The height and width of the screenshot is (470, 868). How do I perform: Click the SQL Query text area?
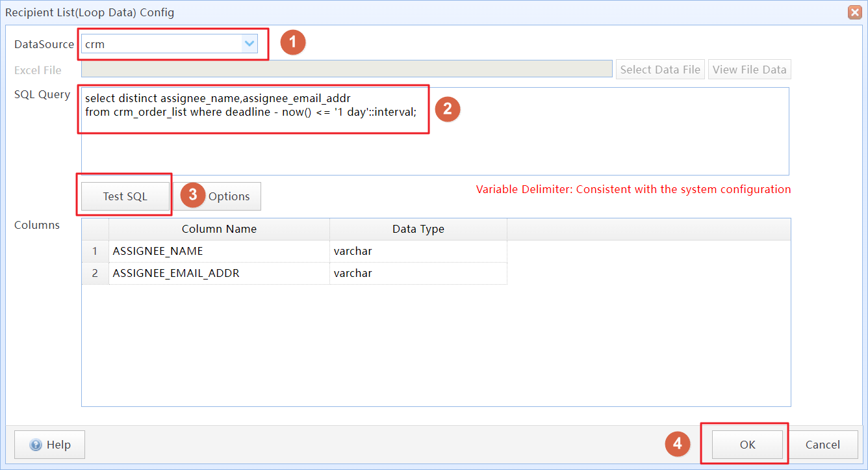pos(435,131)
